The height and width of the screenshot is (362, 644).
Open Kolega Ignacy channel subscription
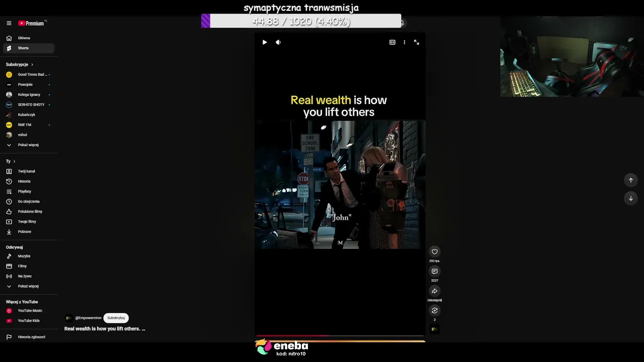click(x=29, y=95)
